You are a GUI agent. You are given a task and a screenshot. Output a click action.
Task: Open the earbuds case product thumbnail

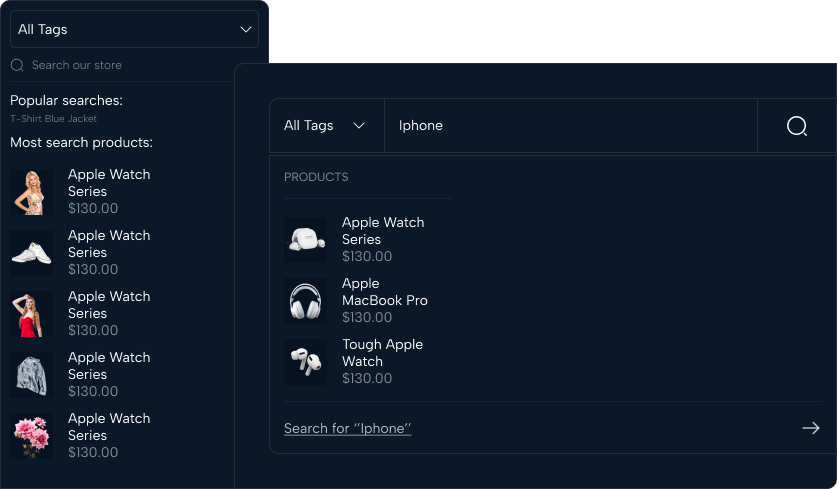coord(305,239)
